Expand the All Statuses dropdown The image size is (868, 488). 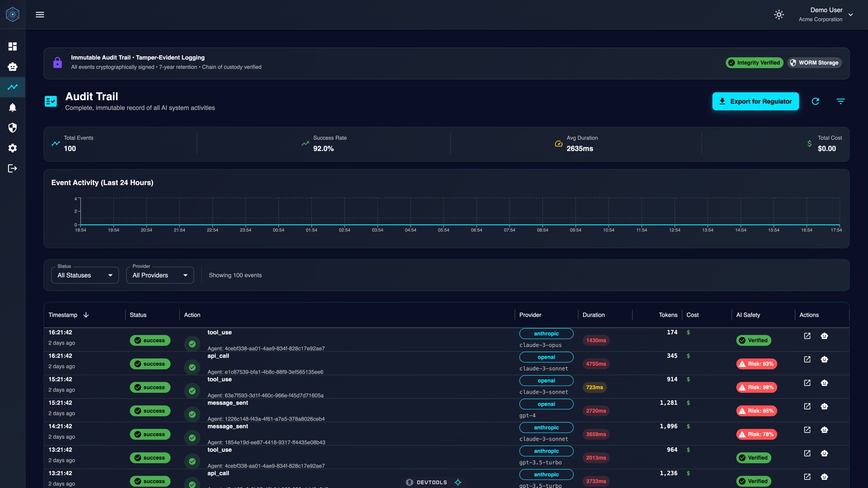(85, 275)
